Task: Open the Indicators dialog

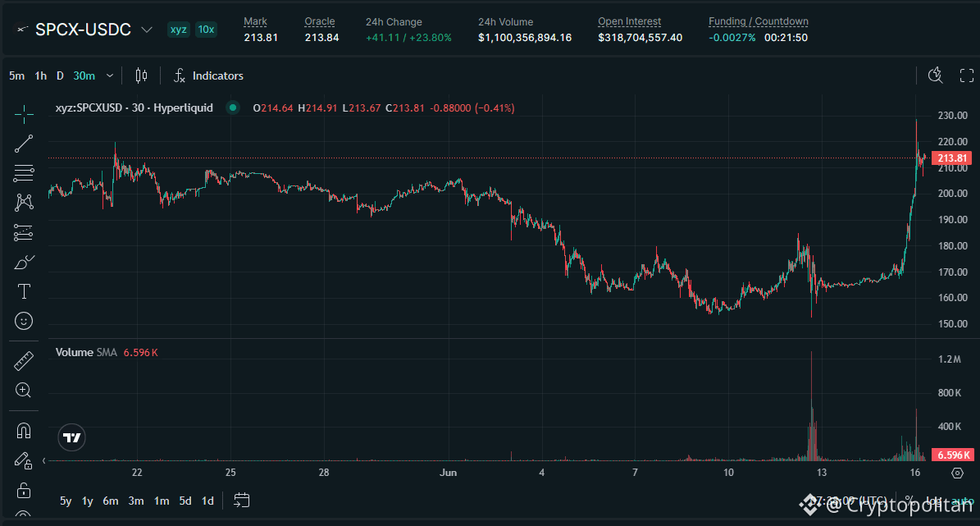Action: (209, 75)
